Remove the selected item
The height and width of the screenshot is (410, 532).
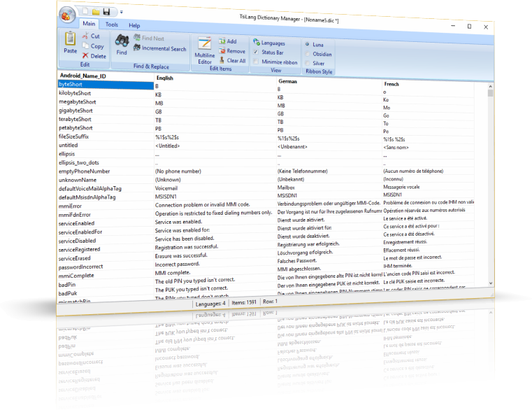click(x=232, y=51)
